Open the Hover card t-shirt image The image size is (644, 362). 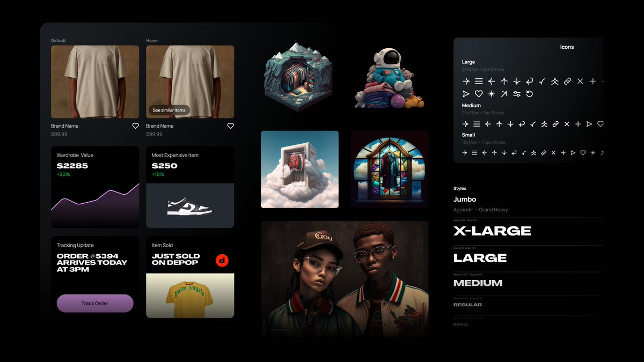coord(190,82)
